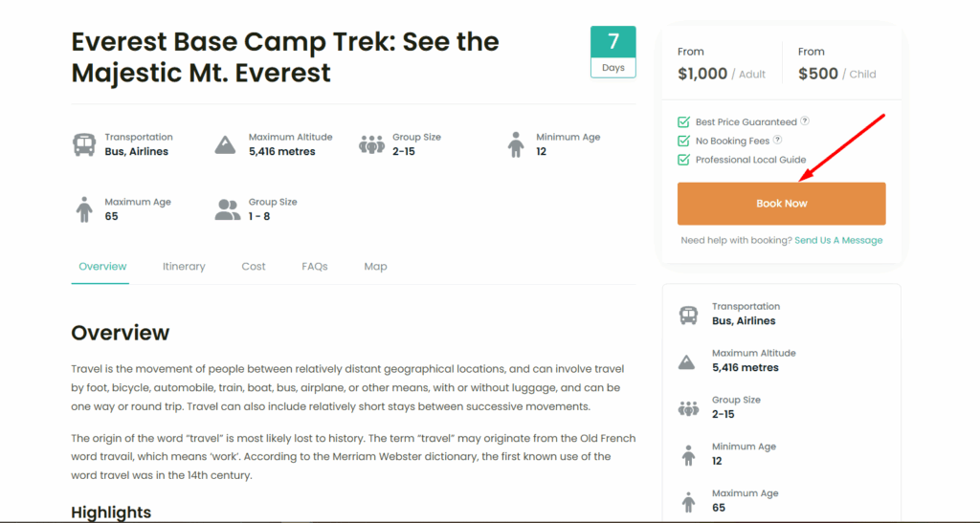Click the person icon beside Maximum Age 65
980x523 pixels.
coord(84,209)
